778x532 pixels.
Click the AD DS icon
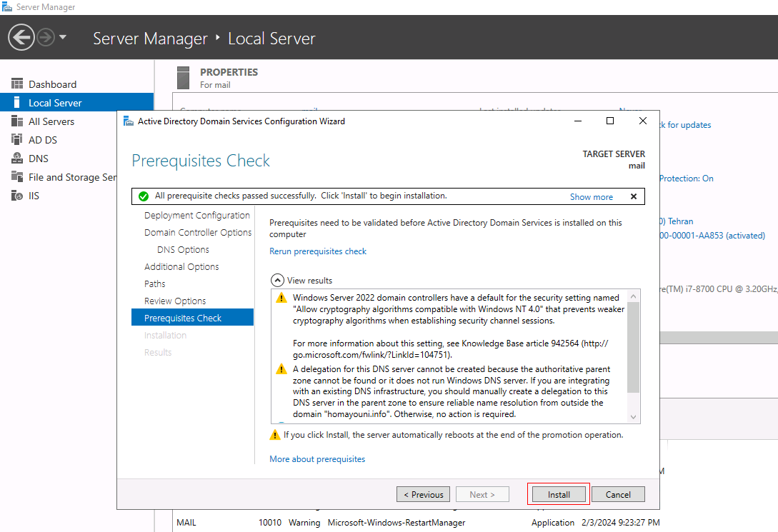point(17,140)
